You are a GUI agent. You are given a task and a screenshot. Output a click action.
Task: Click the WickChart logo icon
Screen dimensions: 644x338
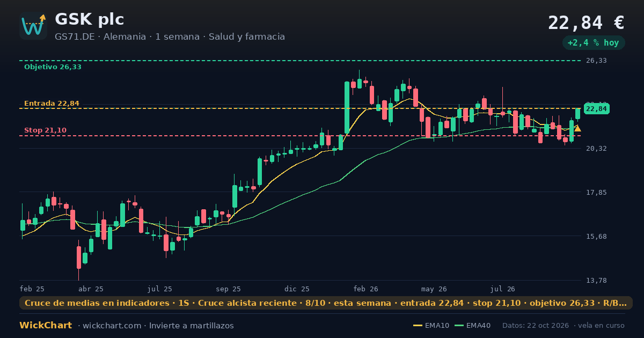(x=33, y=26)
